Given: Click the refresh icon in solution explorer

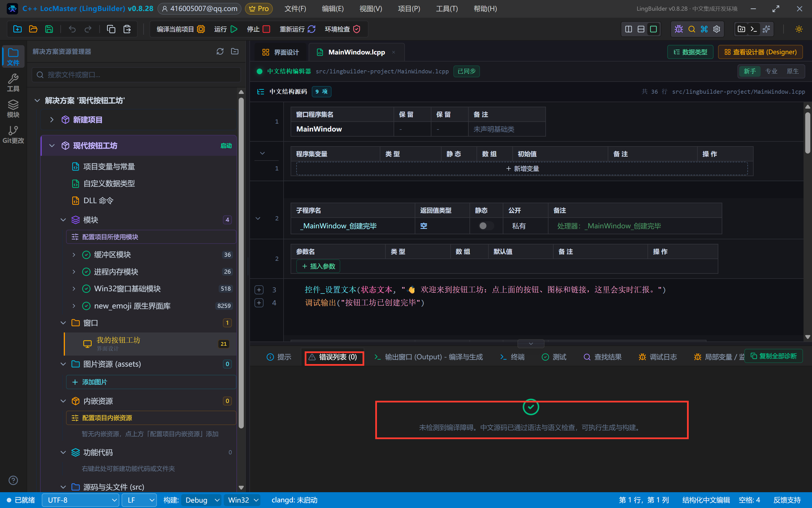Looking at the screenshot, I should coord(220,51).
